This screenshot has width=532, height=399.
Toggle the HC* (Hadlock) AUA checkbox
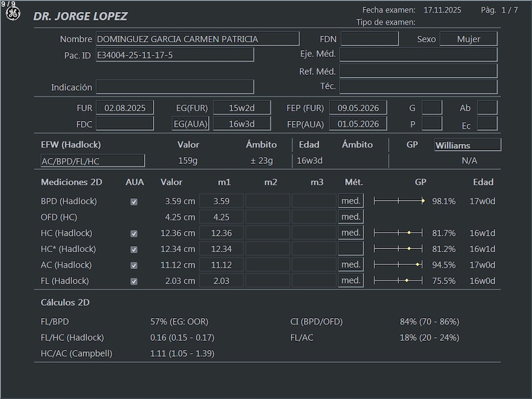[x=134, y=250]
